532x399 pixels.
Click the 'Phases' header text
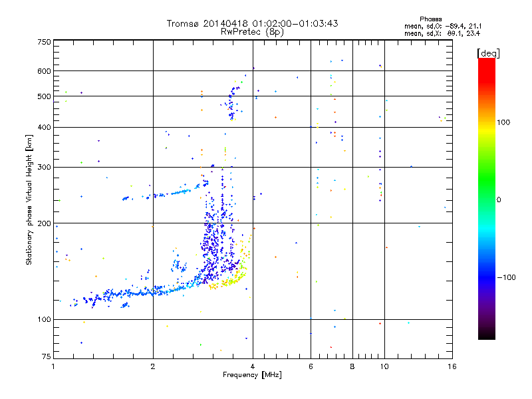pyautogui.click(x=430, y=19)
